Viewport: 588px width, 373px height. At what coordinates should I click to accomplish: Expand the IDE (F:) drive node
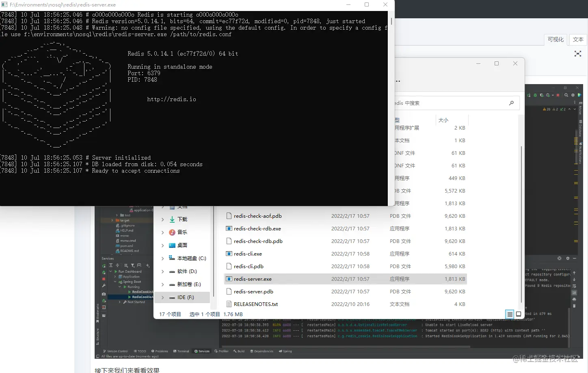(x=163, y=297)
